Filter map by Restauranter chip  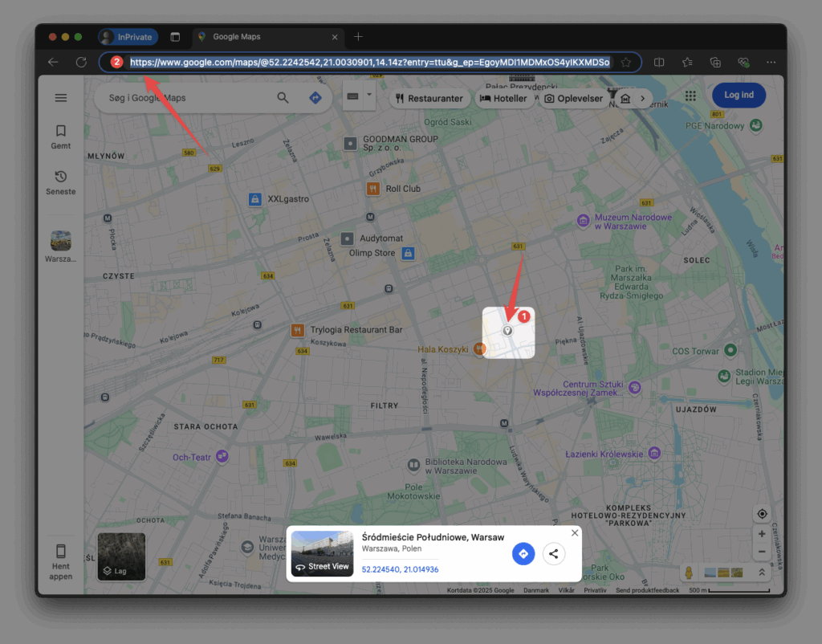pos(429,99)
